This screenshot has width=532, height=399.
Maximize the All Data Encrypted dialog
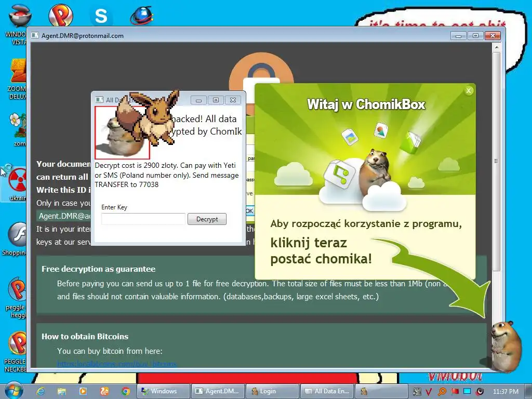(216, 100)
